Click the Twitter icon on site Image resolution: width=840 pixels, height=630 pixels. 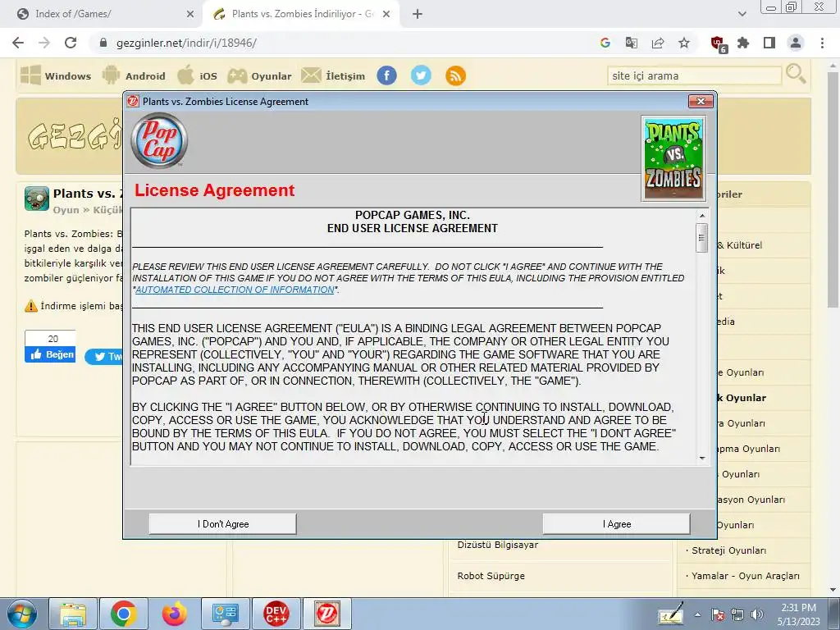pyautogui.click(x=421, y=75)
